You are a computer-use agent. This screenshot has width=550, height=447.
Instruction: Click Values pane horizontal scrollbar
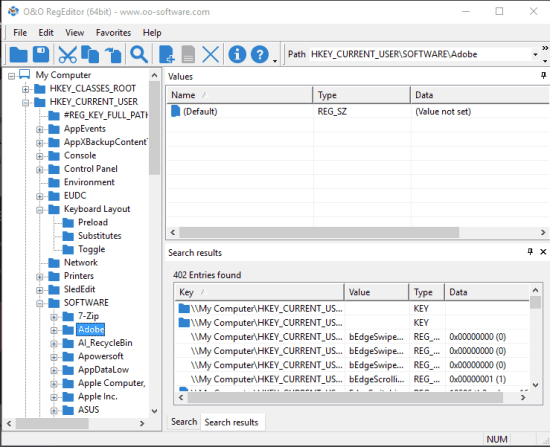[x=318, y=232]
